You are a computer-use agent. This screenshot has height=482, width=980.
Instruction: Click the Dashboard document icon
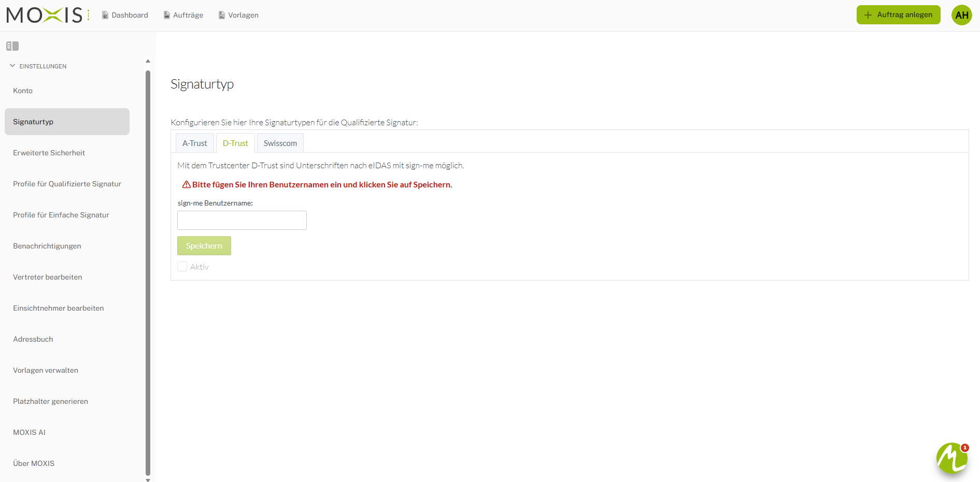[x=105, y=15]
